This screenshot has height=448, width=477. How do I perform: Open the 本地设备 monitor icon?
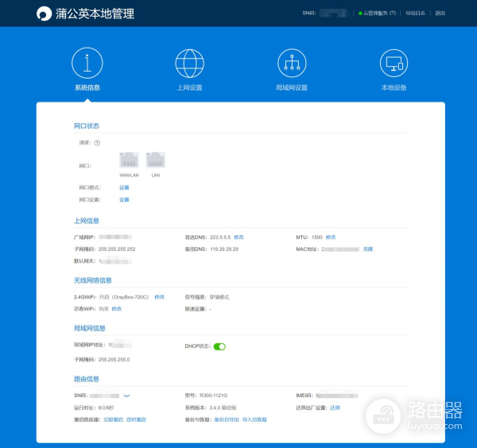(x=394, y=64)
